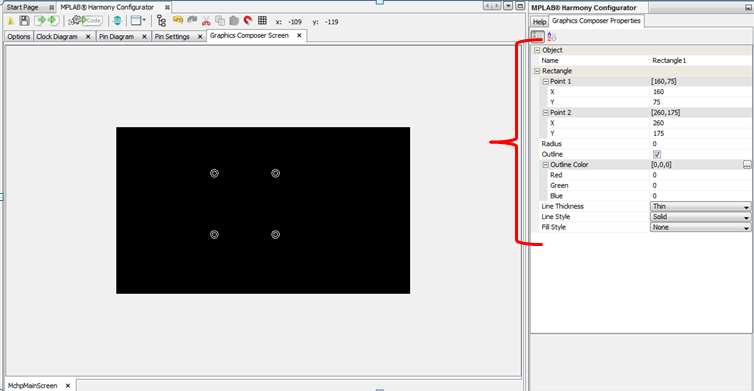Click the Blue color value field
This screenshot has width=754, height=391.
(x=700, y=196)
